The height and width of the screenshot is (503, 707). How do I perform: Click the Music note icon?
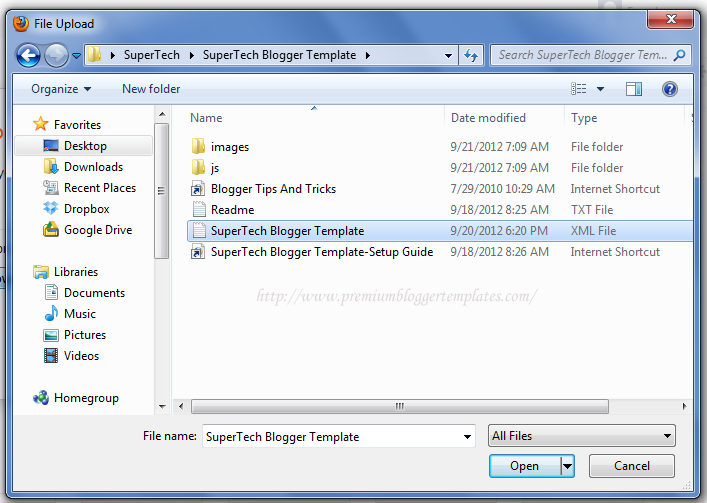[51, 313]
